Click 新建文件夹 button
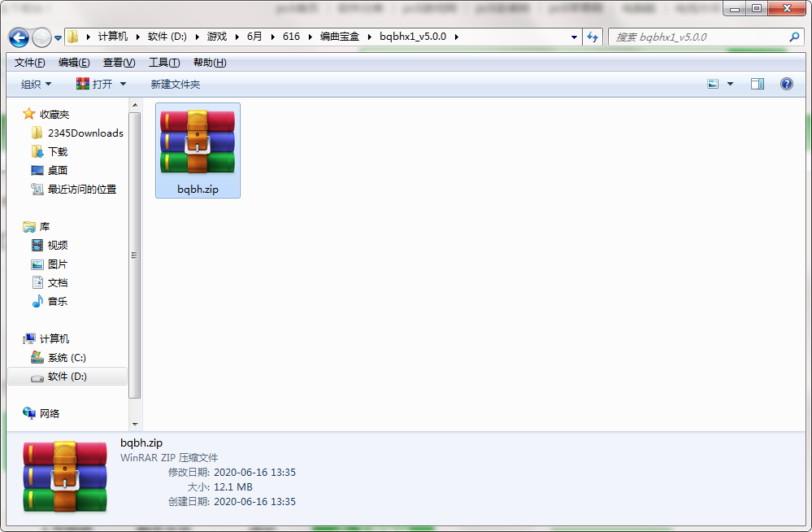This screenshot has width=812, height=532. pos(175,84)
